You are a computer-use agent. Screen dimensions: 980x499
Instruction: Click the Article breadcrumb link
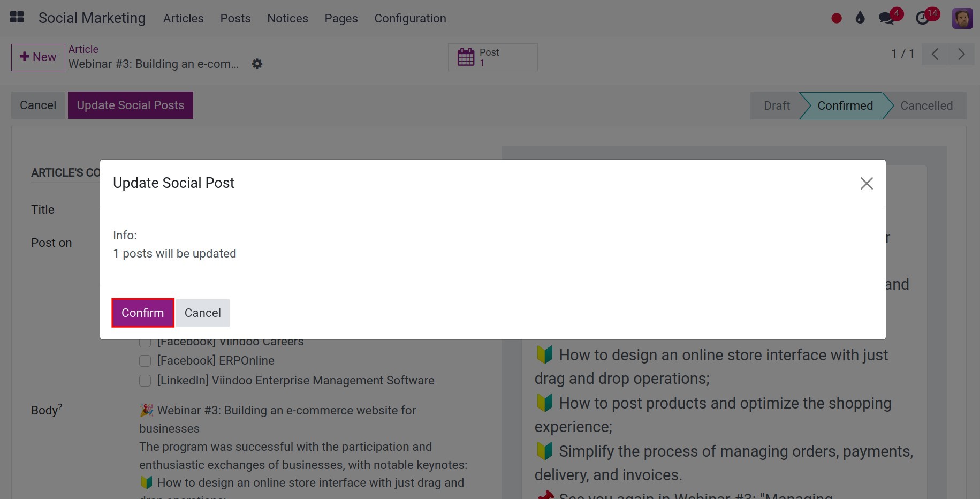83,49
